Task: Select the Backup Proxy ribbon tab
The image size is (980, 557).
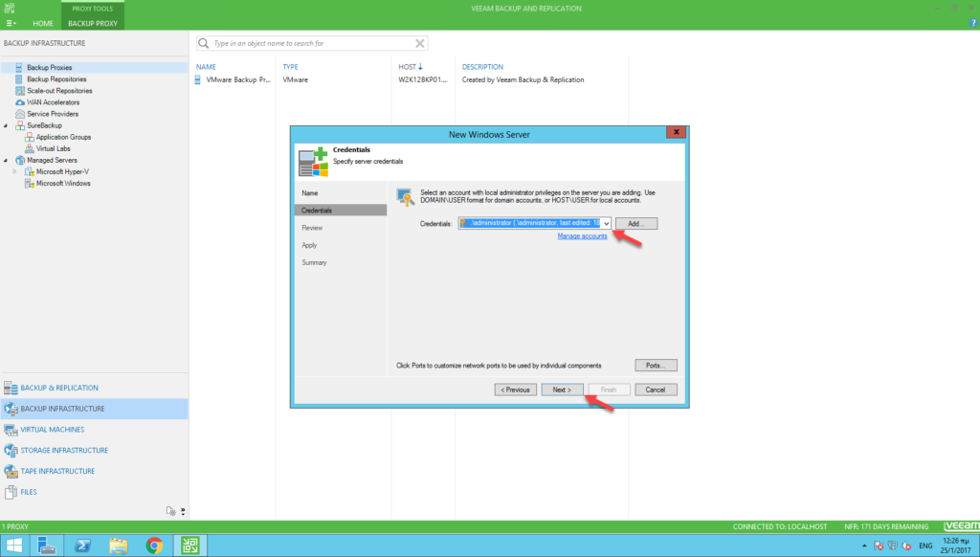Action: pyautogui.click(x=93, y=23)
